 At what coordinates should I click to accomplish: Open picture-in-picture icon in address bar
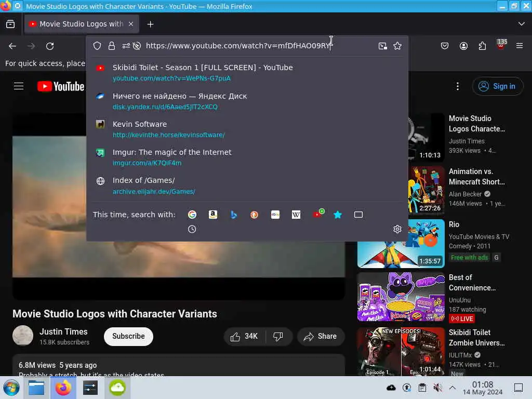pos(383,46)
